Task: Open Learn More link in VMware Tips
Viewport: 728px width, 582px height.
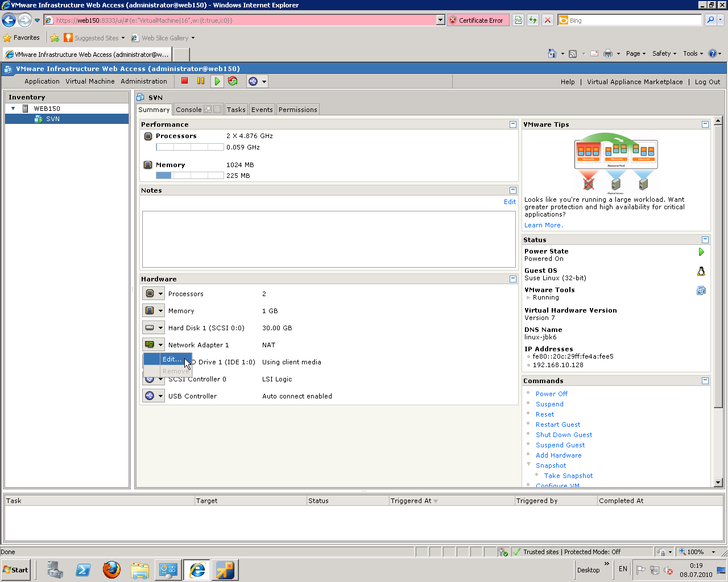Action: pos(544,225)
